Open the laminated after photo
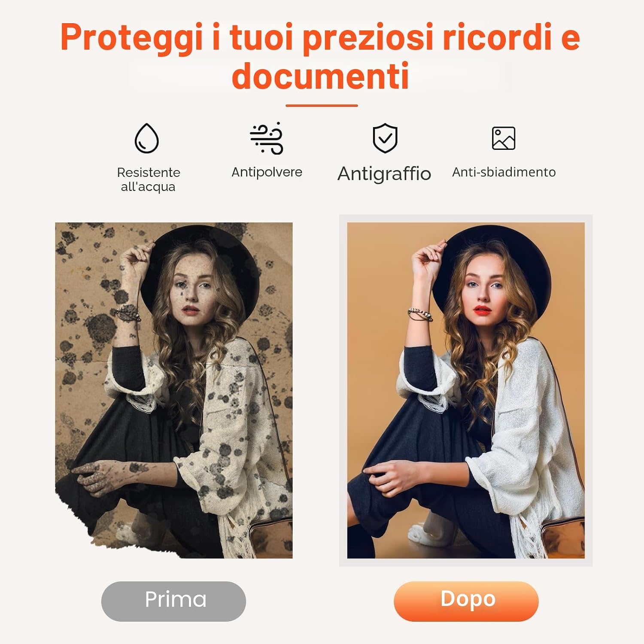 466,390
